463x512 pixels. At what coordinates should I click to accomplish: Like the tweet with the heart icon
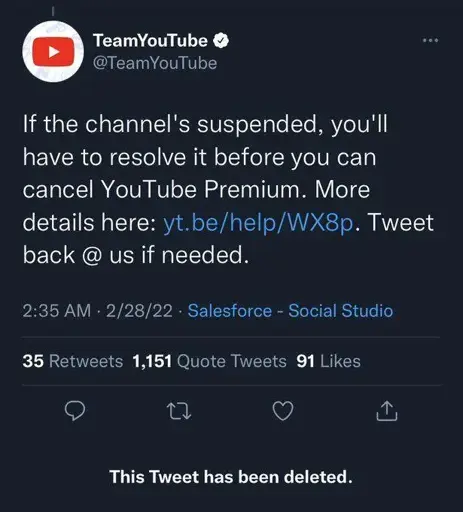283,411
